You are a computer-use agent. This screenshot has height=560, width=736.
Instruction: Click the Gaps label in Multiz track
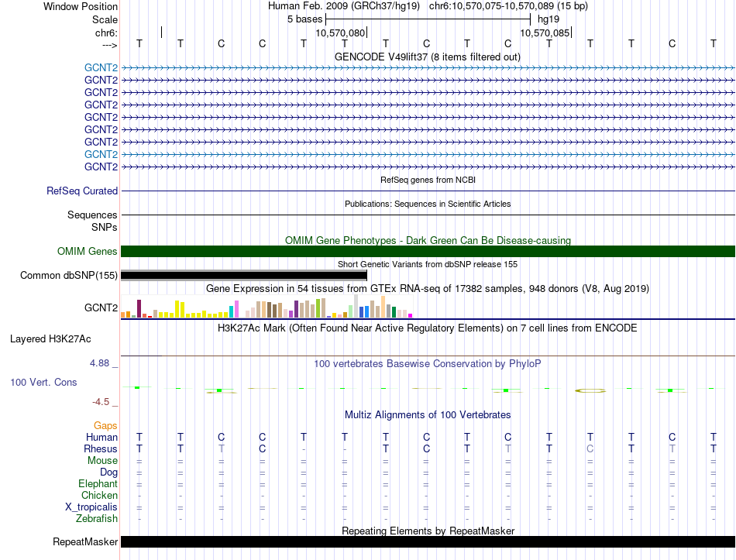[x=105, y=425]
